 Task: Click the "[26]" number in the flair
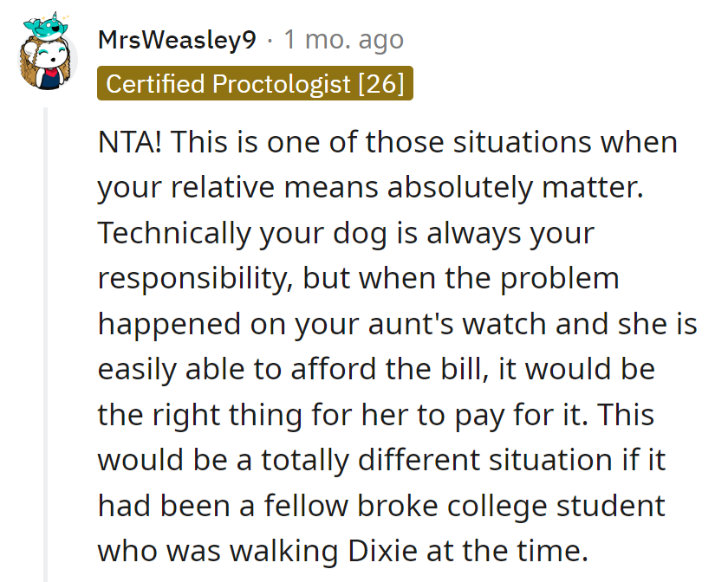(381, 84)
